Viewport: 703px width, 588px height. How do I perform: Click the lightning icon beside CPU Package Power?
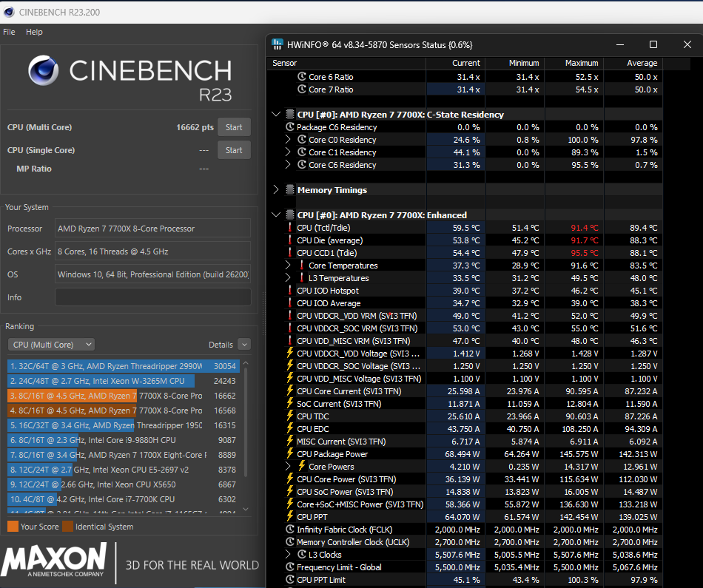point(290,454)
